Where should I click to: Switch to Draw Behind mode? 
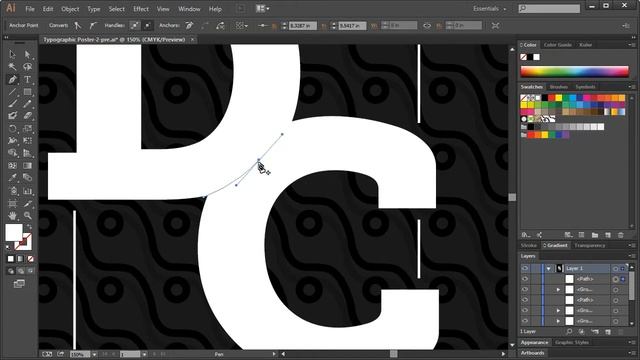tap(20, 271)
